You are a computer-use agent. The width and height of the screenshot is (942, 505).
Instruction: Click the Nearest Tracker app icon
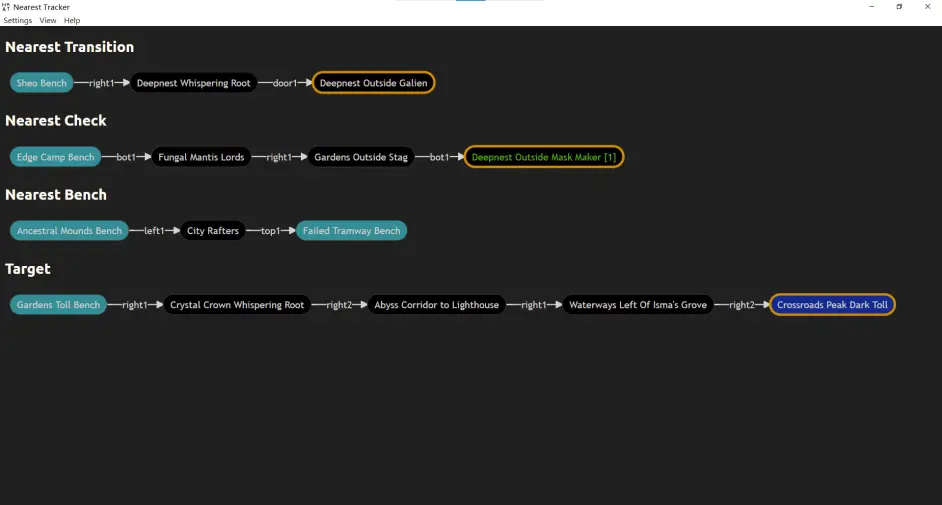coord(6,7)
